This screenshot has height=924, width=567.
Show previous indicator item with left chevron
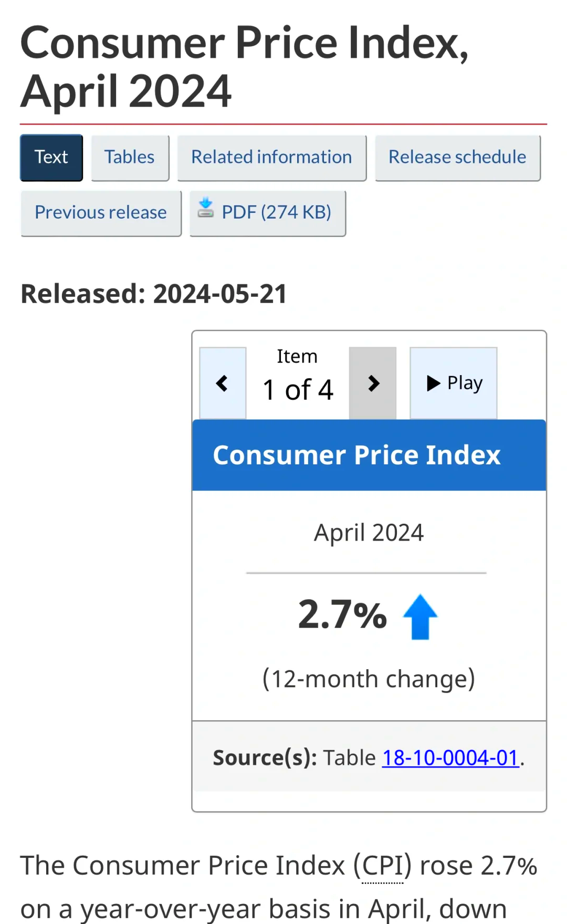223,383
